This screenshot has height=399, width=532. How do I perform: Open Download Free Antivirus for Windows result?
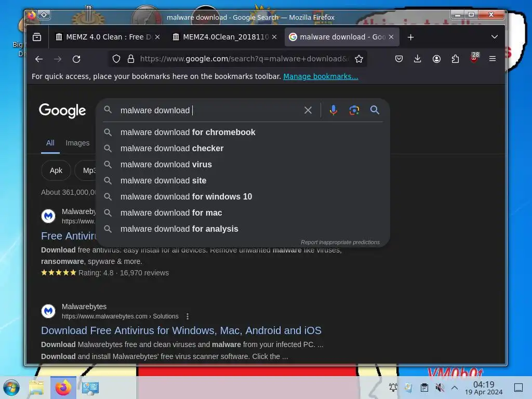pos(181,330)
